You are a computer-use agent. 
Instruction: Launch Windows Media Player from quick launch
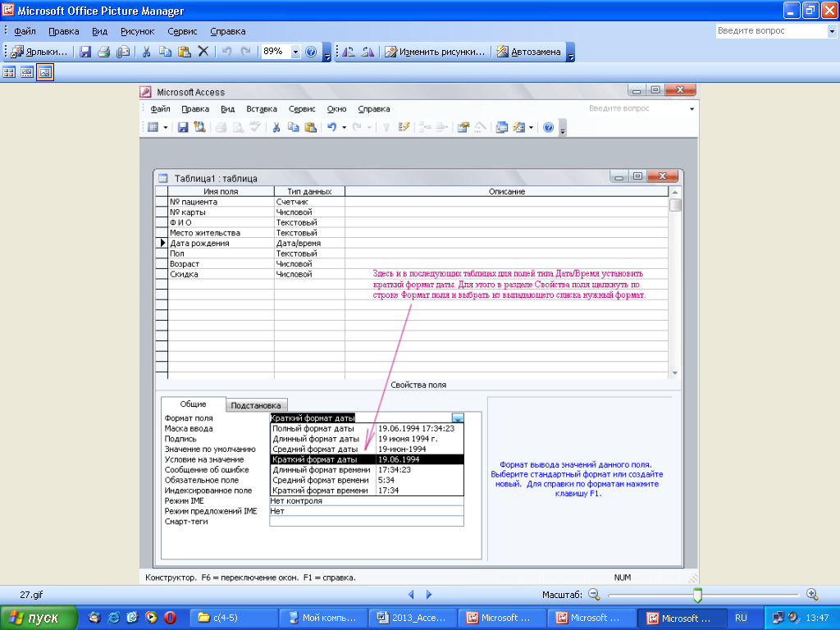tap(152, 618)
